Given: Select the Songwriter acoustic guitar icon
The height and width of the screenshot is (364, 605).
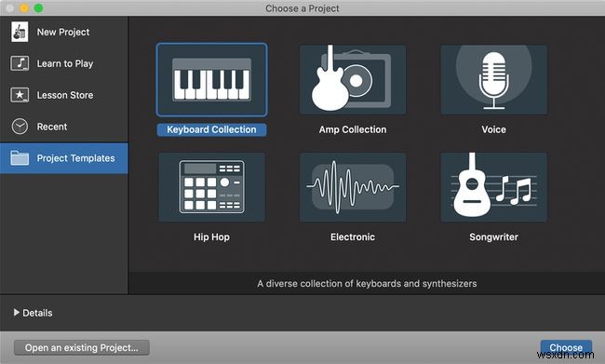Looking at the screenshot, I should 493,187.
